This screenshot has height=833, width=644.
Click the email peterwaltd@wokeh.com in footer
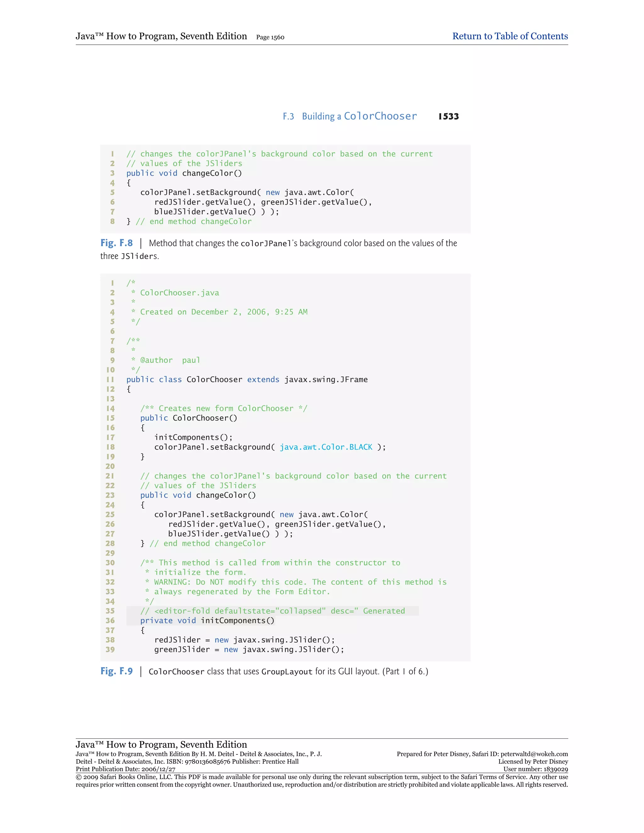point(534,754)
